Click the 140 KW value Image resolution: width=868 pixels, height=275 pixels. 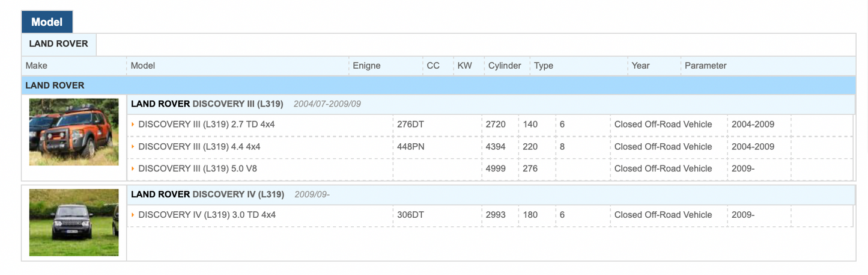click(530, 125)
